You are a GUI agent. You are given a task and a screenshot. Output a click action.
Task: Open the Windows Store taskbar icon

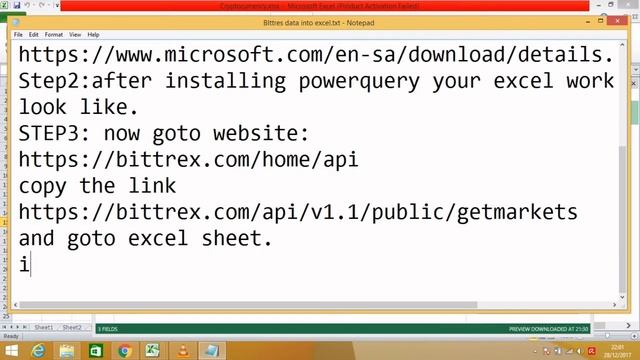tap(96, 351)
